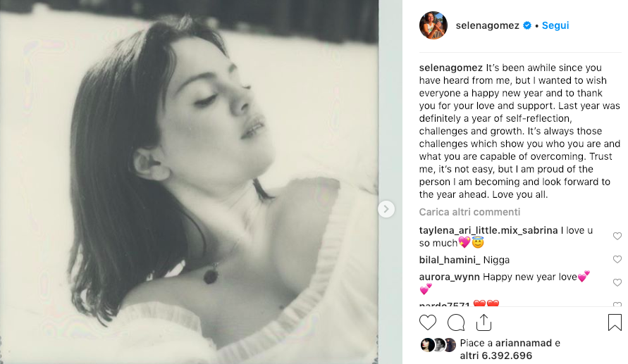Viewport: 628px width, 364px height.
Task: Open selenagomez username at the caption start
Action: pyautogui.click(x=450, y=68)
